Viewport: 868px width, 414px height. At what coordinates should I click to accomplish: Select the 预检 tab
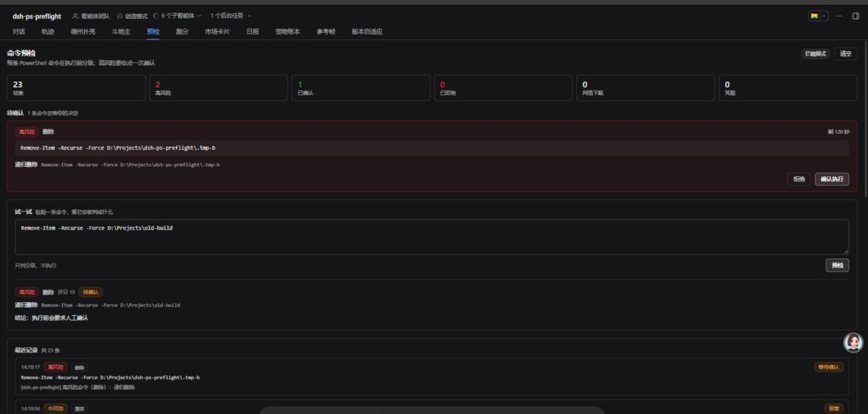click(154, 31)
